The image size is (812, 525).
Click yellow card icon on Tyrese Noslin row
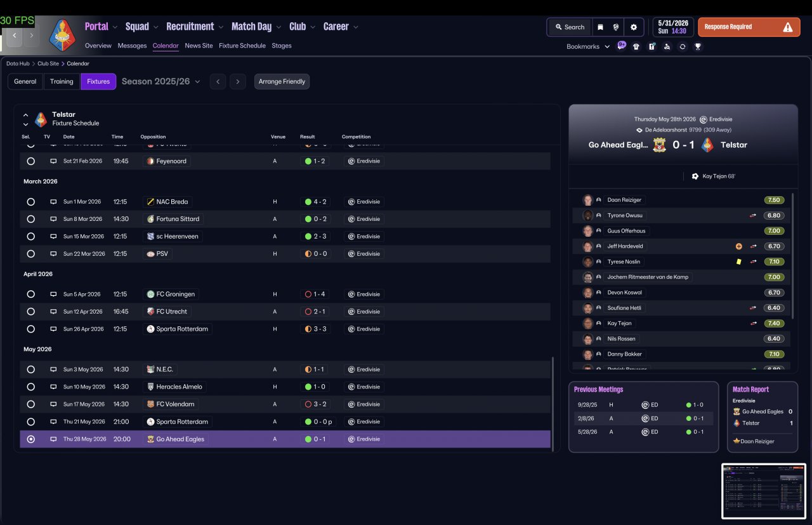point(738,262)
